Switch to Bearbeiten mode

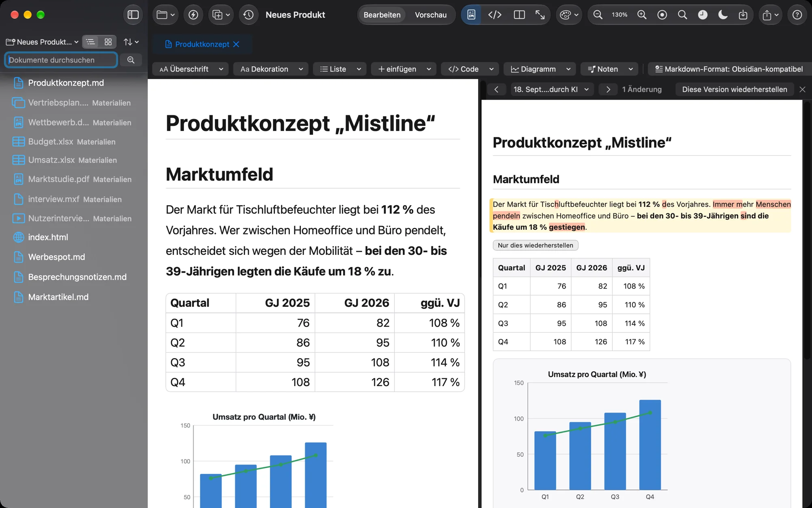[x=382, y=15]
